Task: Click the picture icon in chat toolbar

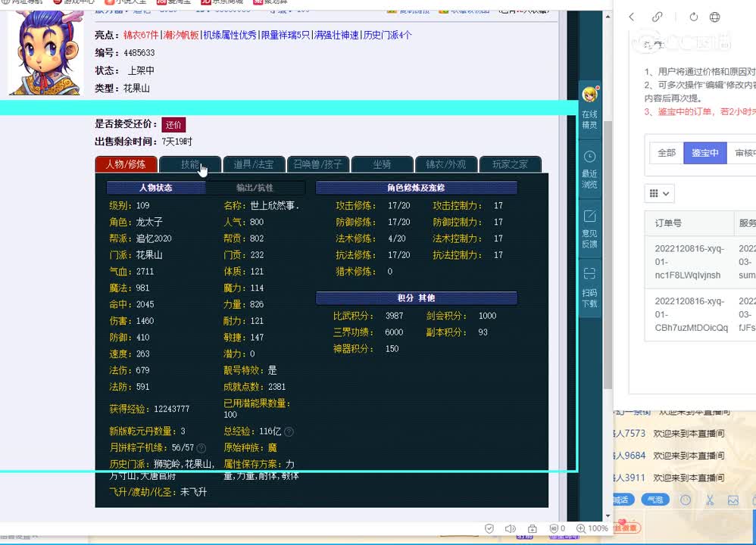Action: click(733, 500)
